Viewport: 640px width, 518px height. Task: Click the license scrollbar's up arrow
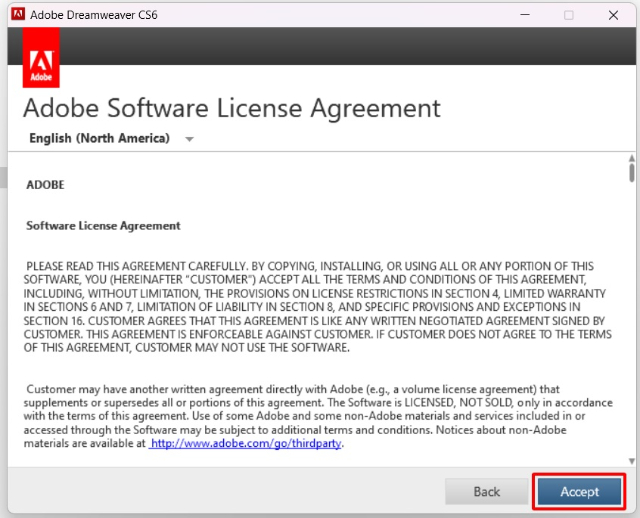click(631, 158)
